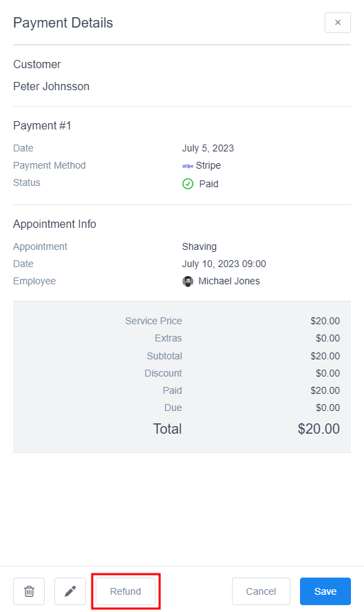Click the Service Price label
The image size is (364, 612).
pyautogui.click(x=153, y=321)
